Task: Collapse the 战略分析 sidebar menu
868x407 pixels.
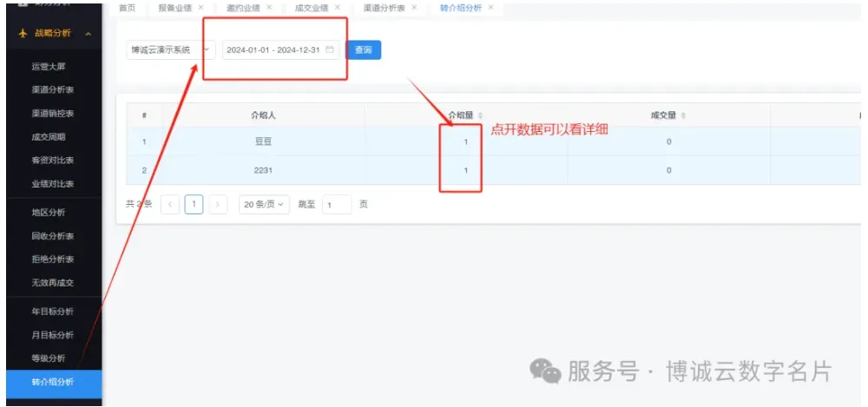Action: tap(88, 34)
